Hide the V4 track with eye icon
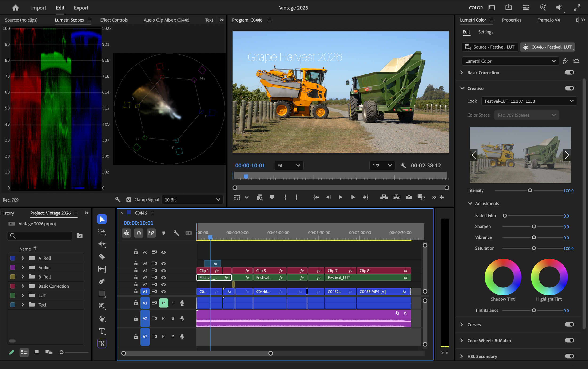This screenshot has width=588, height=369. pyautogui.click(x=163, y=271)
